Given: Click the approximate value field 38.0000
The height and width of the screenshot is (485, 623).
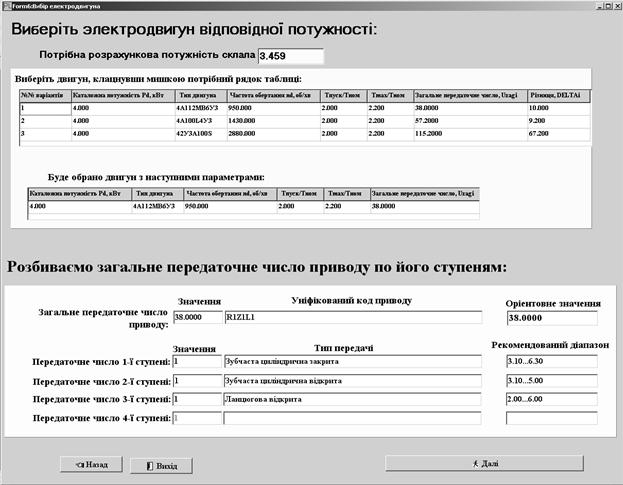Looking at the screenshot, I should (552, 318).
